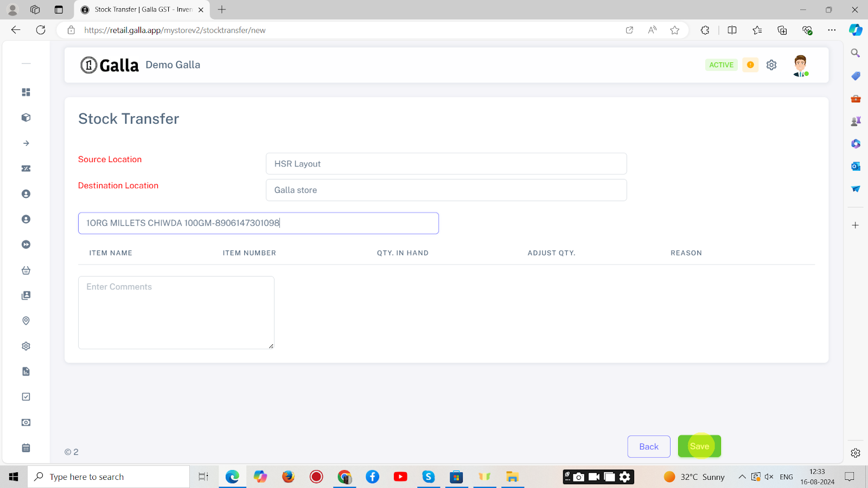Viewport: 868px width, 488px height.
Task: Go back in browser history
Action: (x=16, y=30)
